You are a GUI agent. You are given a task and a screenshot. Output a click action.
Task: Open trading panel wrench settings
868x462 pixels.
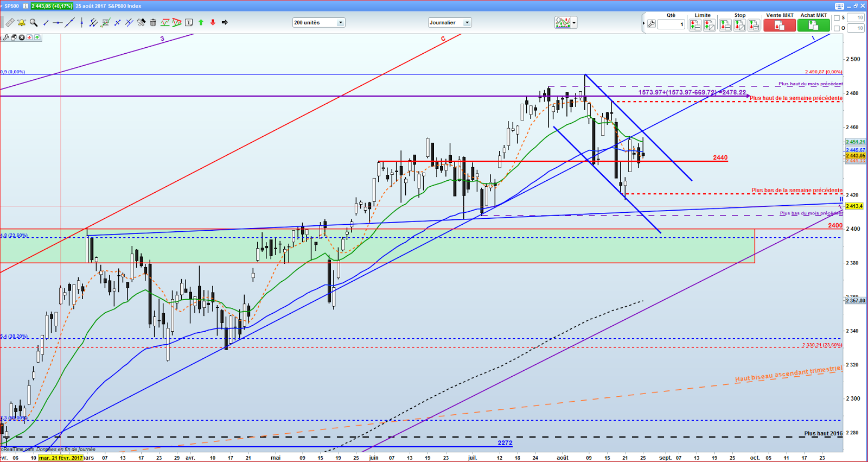coord(652,24)
